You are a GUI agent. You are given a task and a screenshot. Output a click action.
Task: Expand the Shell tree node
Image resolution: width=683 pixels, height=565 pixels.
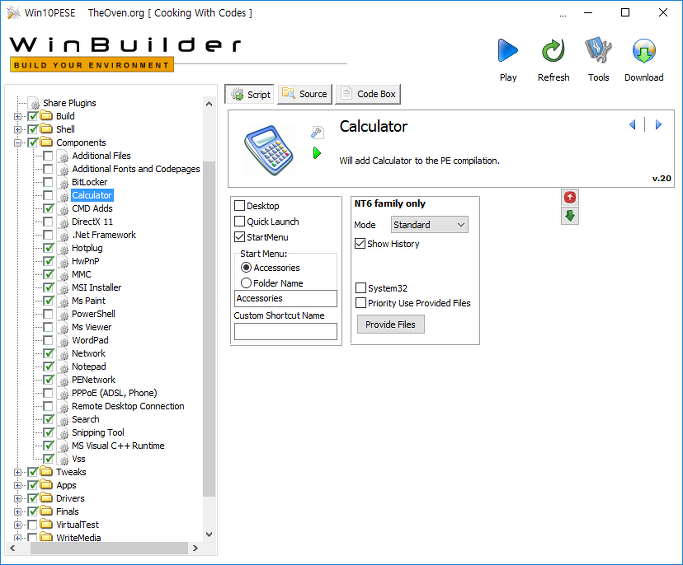(18, 129)
